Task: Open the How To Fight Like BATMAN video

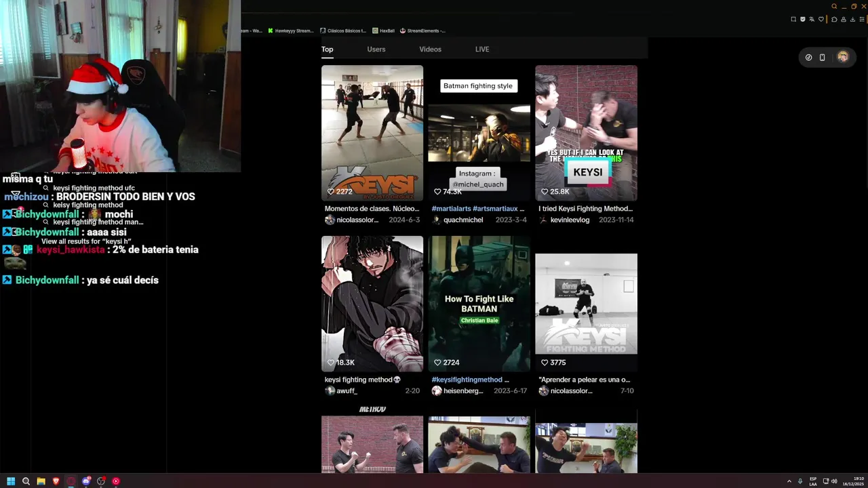Action: click(479, 304)
